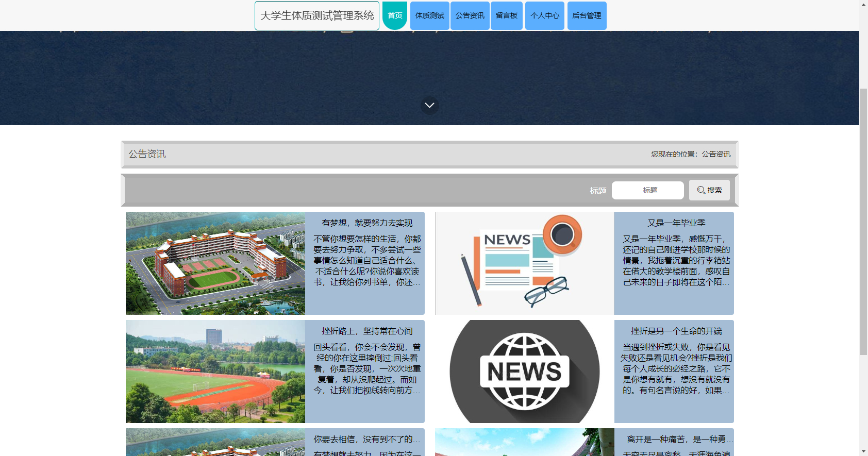The image size is (868, 456).
Task: Click the scrollbar up arrow
Action: tap(863, 4)
